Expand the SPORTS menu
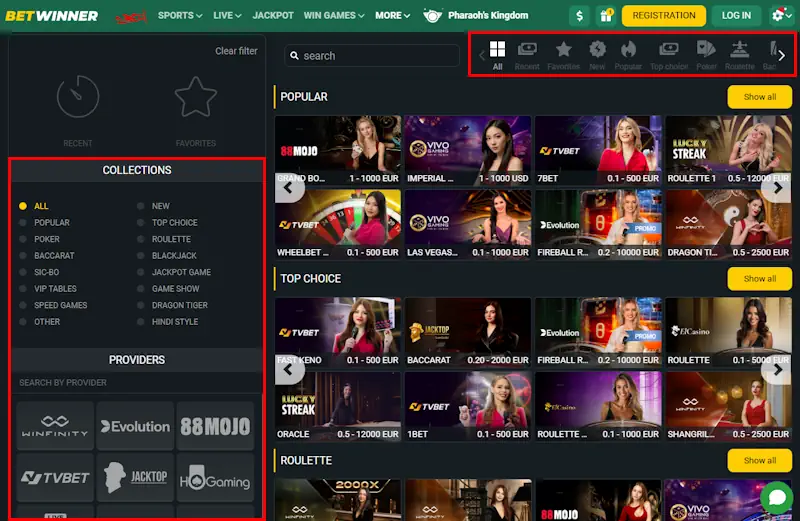 [180, 16]
